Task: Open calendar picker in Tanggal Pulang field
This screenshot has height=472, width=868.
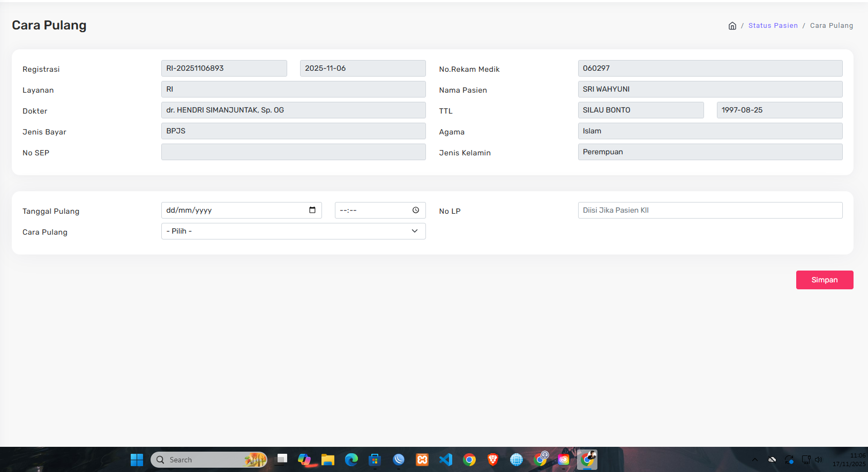Action: pyautogui.click(x=312, y=210)
